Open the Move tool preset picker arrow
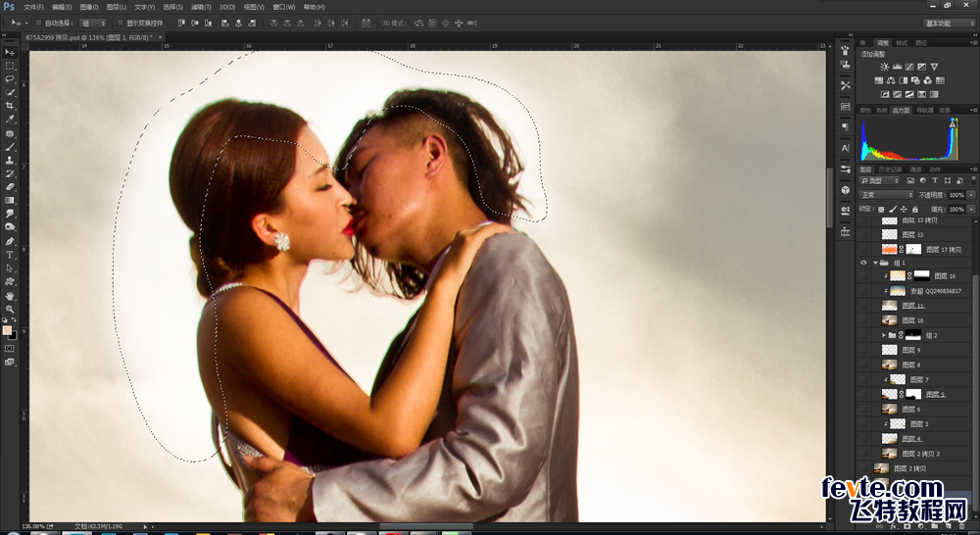This screenshot has height=535, width=980. coord(25,24)
